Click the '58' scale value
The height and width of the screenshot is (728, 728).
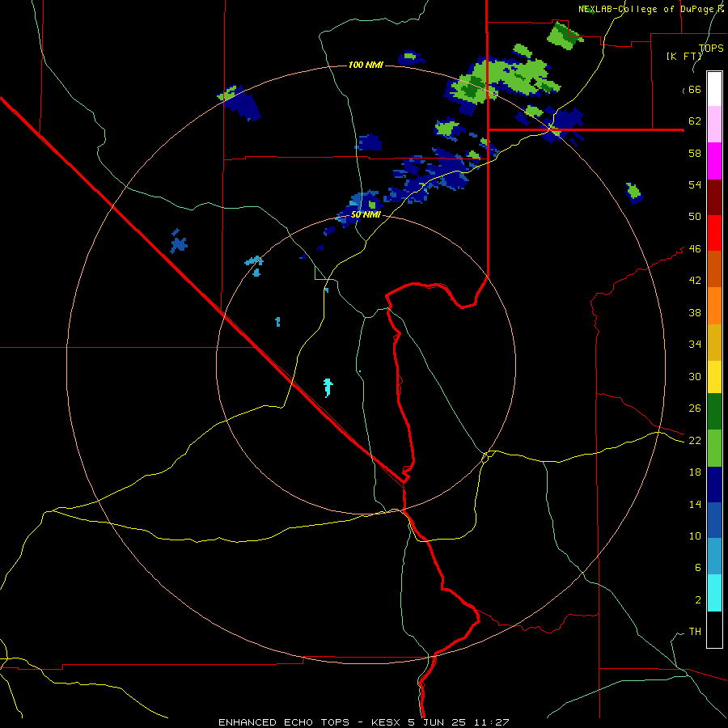coord(695,153)
